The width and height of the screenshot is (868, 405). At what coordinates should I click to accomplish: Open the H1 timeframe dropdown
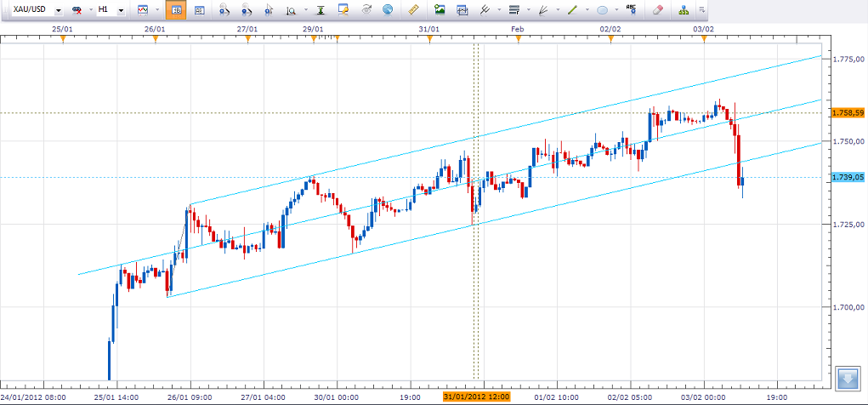[122, 10]
